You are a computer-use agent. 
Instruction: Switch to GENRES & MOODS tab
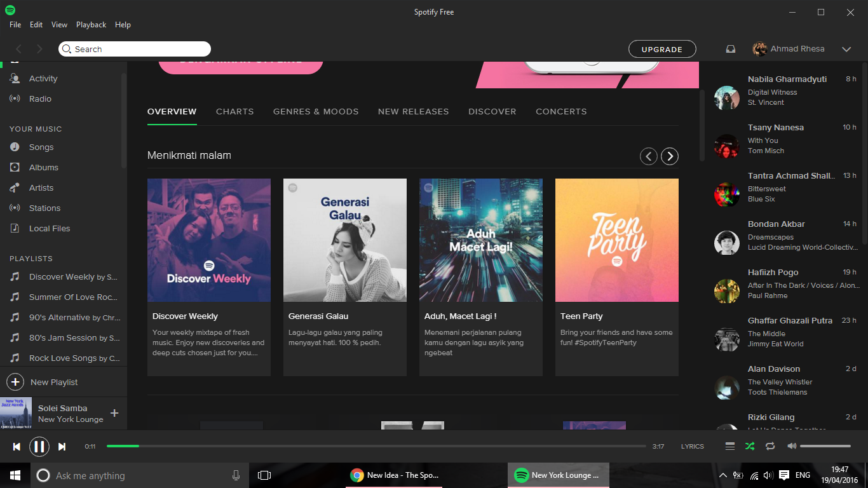click(316, 111)
